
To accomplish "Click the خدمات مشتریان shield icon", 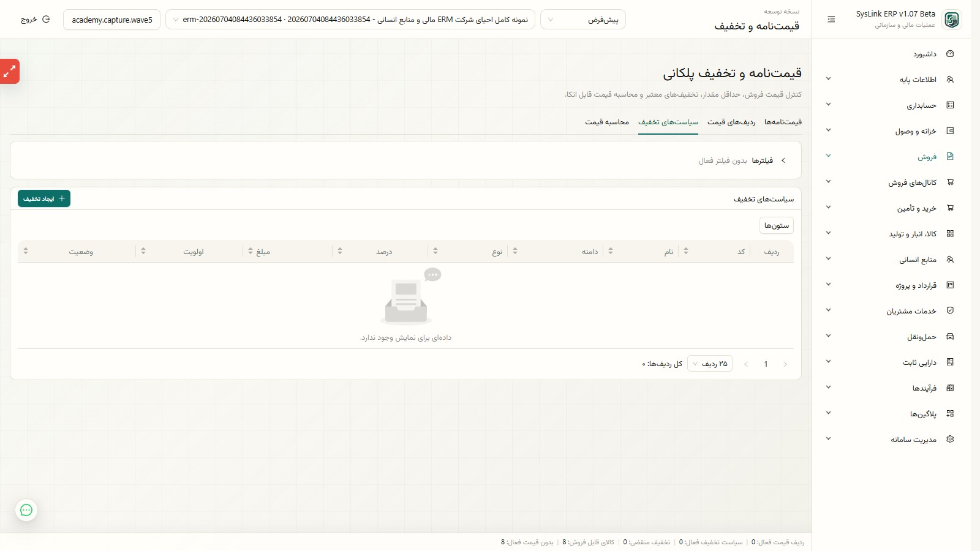I will click(x=950, y=311).
